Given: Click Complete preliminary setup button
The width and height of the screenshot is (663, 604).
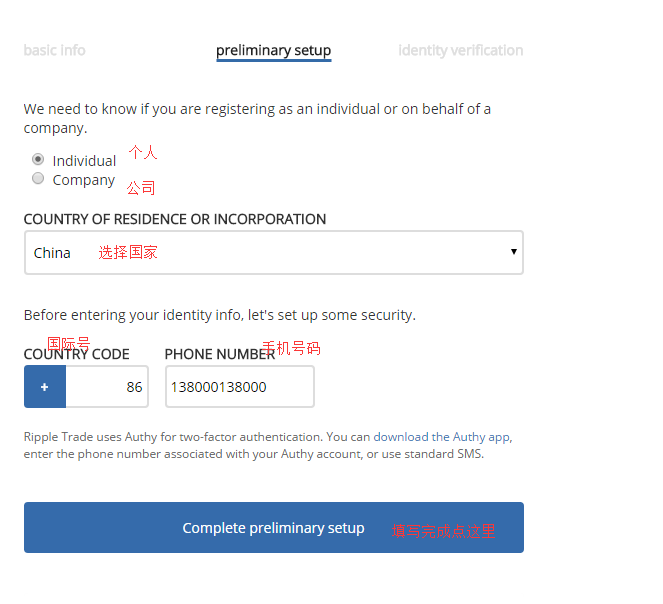Looking at the screenshot, I should [x=274, y=527].
